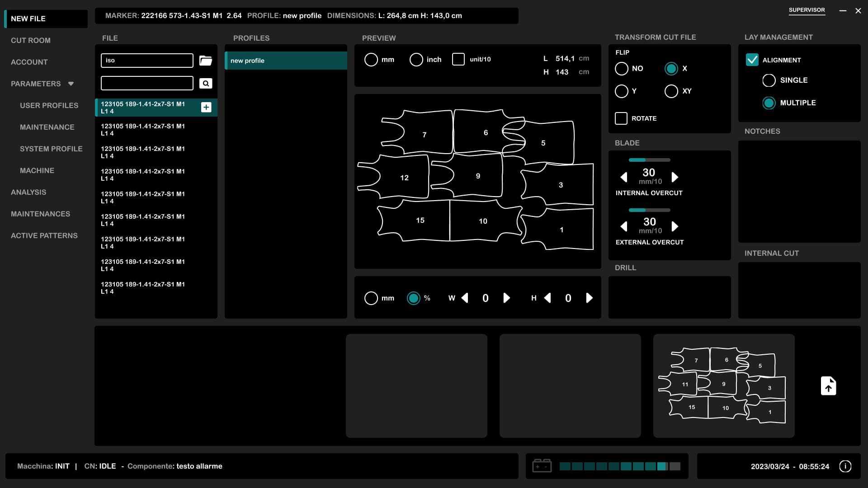Increase internal overcut with right arrow

click(x=675, y=177)
